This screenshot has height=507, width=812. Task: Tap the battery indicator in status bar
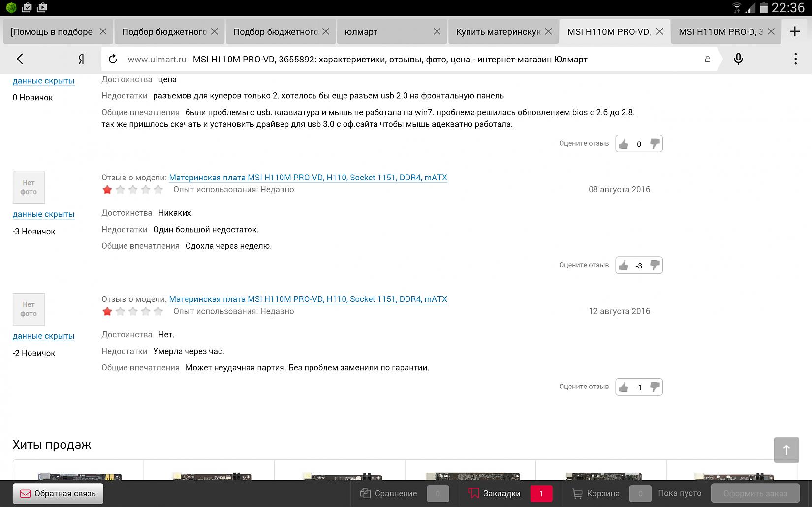tap(764, 7)
